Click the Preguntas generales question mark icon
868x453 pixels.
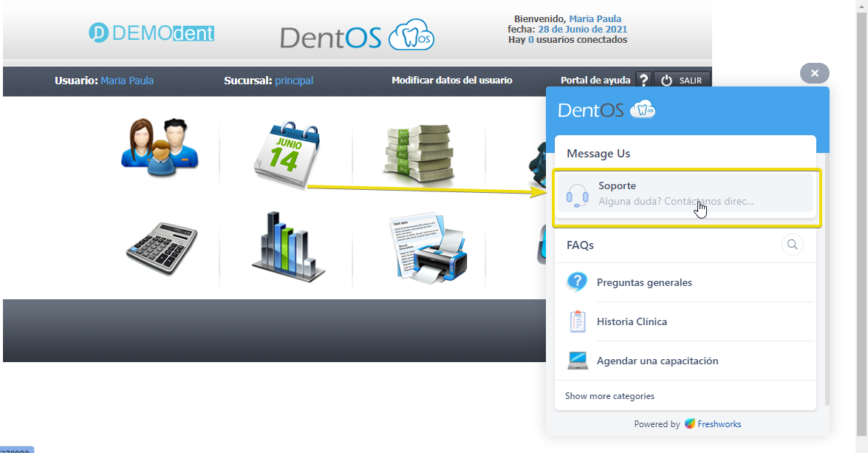point(577,282)
